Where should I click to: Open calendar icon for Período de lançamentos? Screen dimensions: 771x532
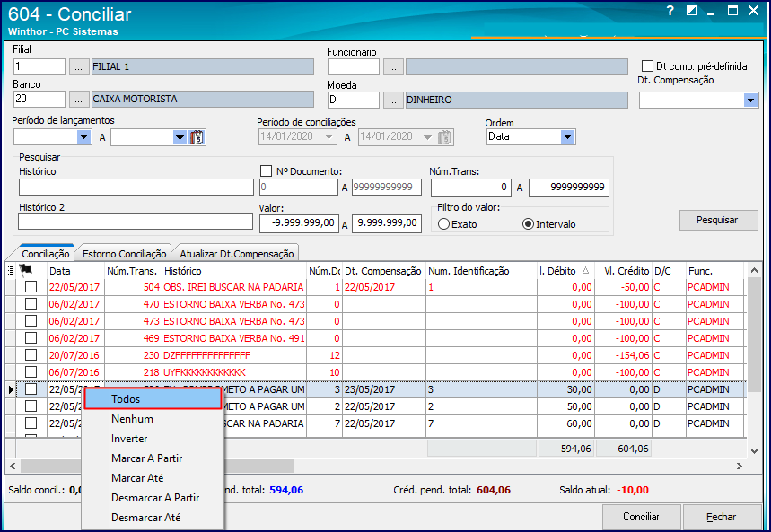[197, 137]
